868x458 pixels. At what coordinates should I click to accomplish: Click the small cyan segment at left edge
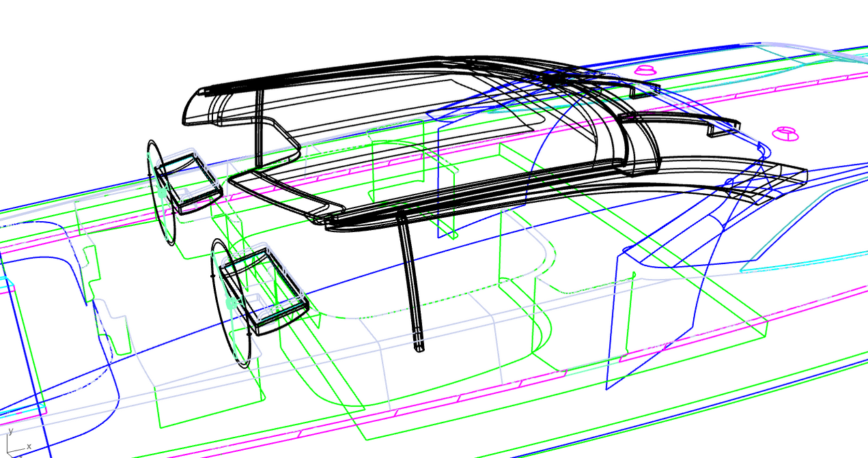coord(5,280)
